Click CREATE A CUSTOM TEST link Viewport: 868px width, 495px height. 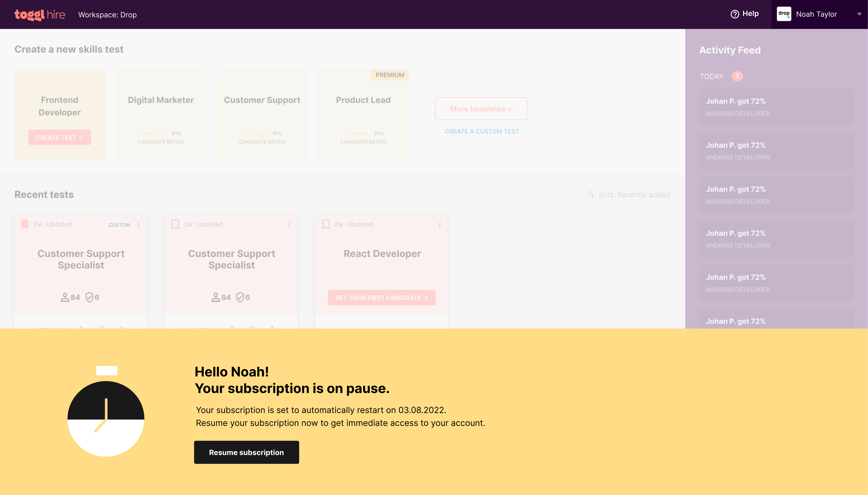tap(482, 131)
